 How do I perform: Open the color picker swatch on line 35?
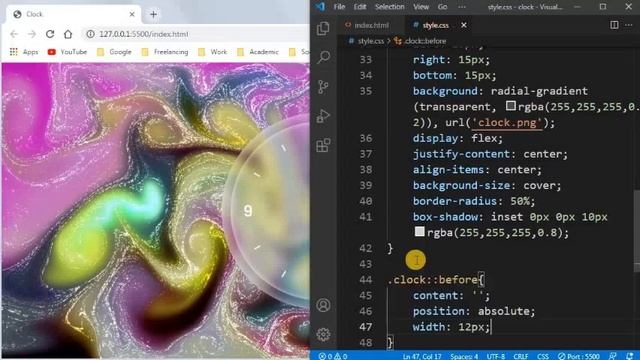510,106
